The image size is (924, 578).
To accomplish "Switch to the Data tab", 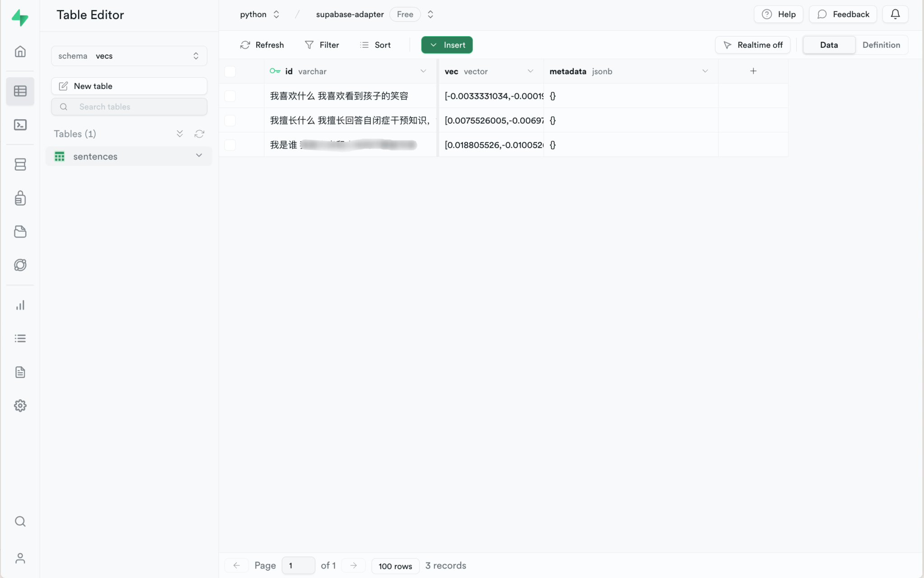I will tap(829, 45).
